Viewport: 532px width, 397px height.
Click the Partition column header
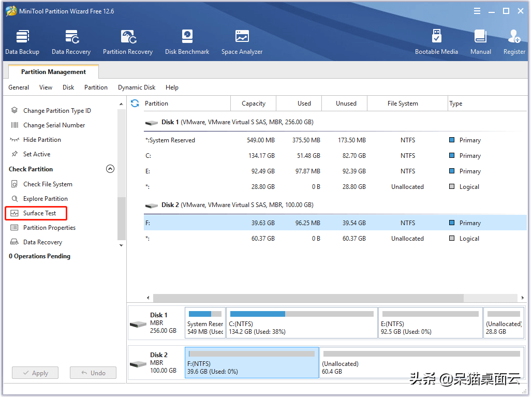tap(187, 104)
